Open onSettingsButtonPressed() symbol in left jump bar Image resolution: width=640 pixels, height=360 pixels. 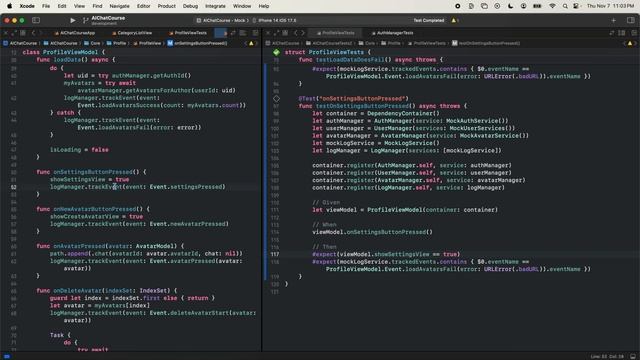click(x=198, y=43)
